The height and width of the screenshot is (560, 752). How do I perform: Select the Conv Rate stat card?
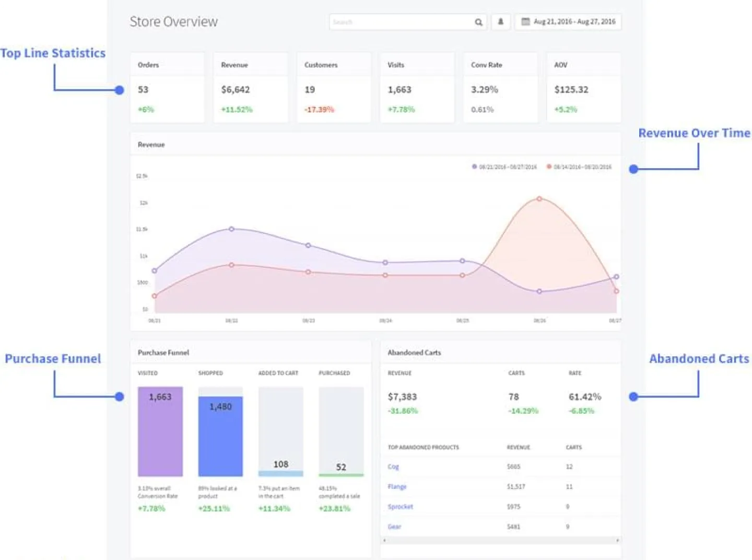[500, 87]
